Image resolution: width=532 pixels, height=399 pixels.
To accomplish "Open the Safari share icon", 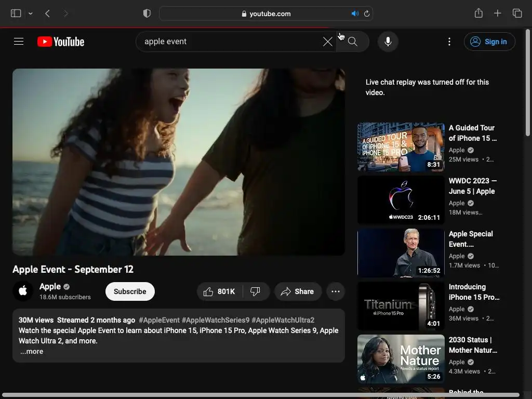I will (478, 13).
